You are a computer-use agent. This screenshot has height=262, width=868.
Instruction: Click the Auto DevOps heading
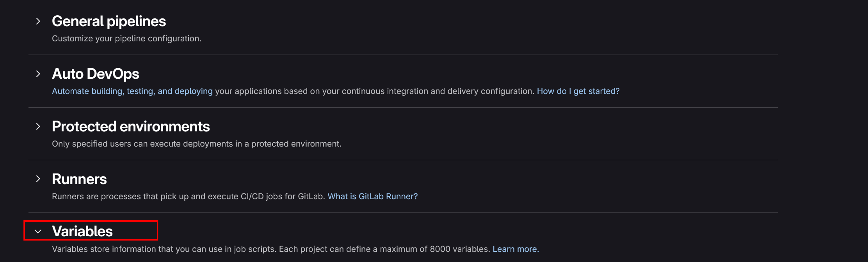[x=95, y=74]
